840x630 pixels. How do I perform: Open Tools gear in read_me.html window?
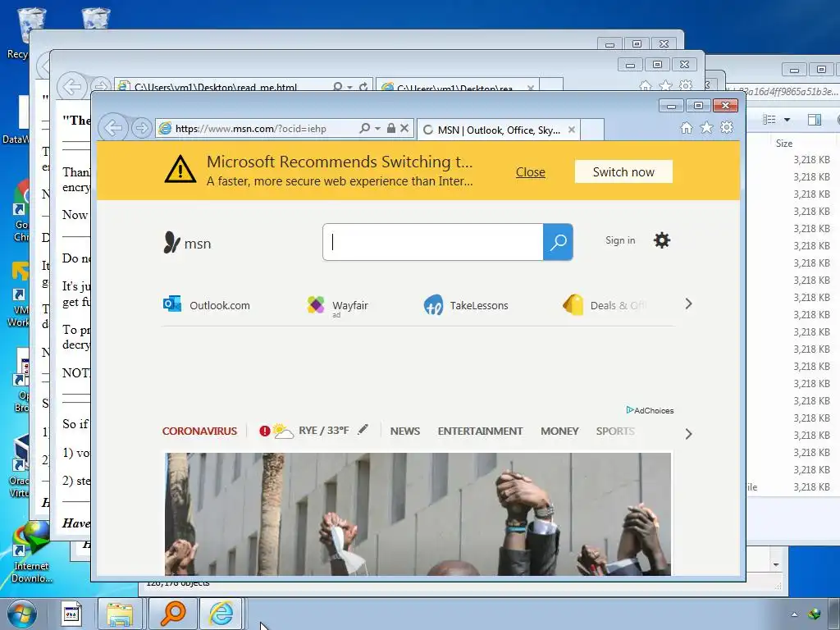[685, 85]
